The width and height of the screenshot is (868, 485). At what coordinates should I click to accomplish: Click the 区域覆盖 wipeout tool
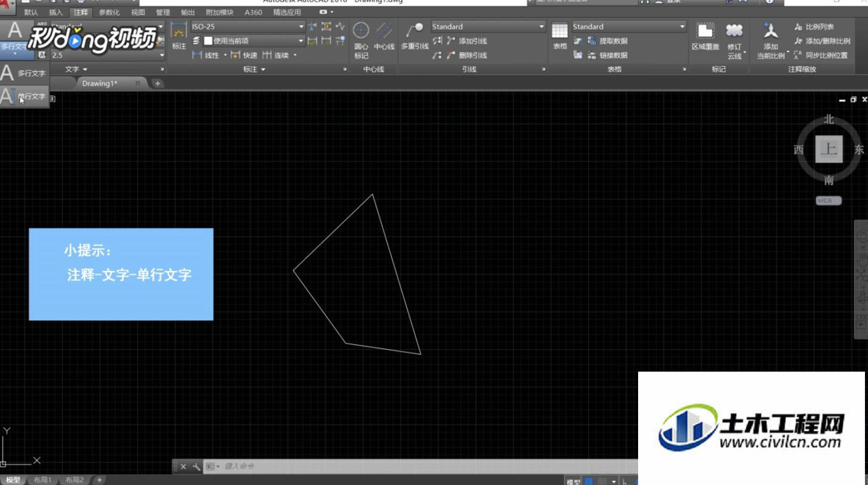[x=705, y=36]
